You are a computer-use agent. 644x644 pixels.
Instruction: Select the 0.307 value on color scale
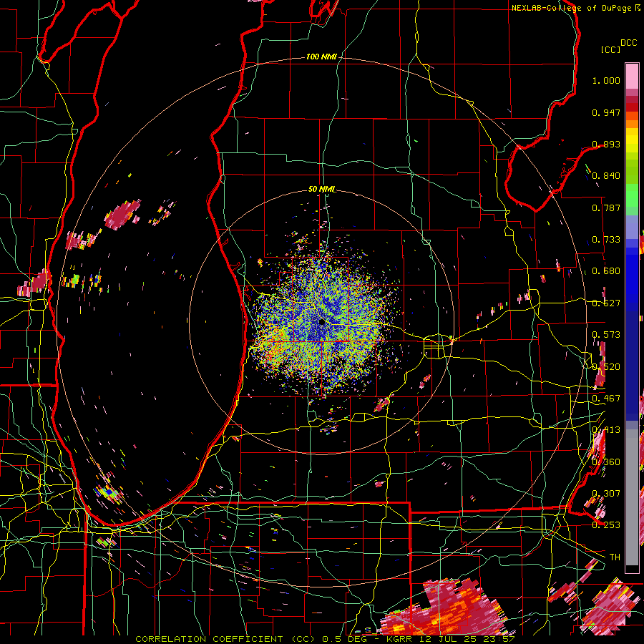[606, 494]
